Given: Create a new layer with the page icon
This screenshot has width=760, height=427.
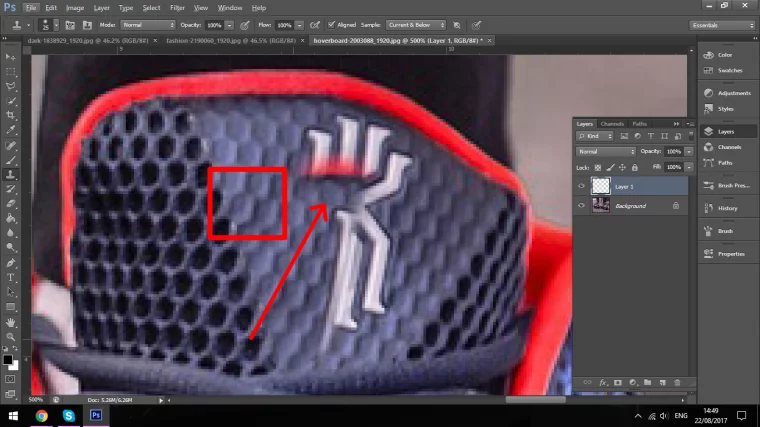Looking at the screenshot, I should (663, 382).
